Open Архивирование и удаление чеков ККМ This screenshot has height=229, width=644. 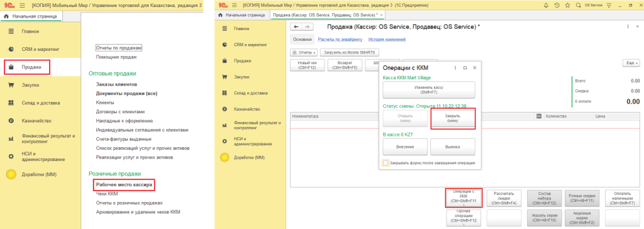tap(138, 212)
